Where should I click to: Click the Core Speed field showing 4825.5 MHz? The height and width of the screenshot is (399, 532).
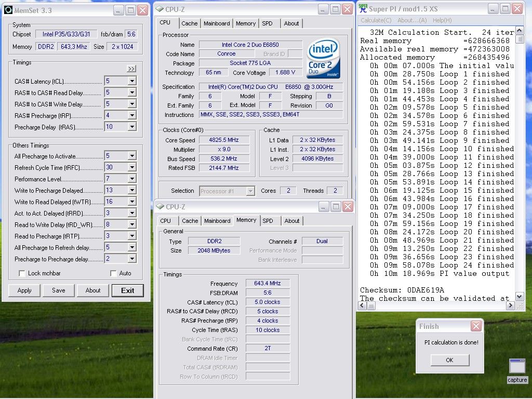click(x=224, y=140)
